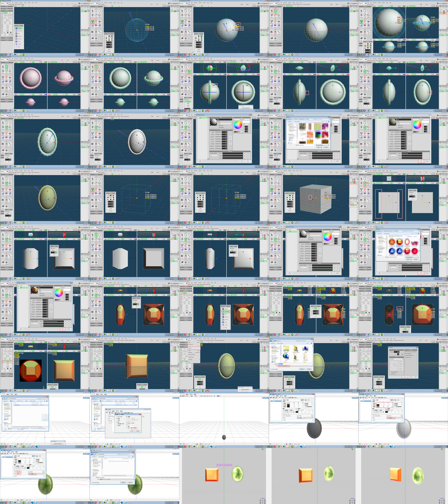Enable Flip right and left checkbox

pyautogui.click(x=391, y=372)
